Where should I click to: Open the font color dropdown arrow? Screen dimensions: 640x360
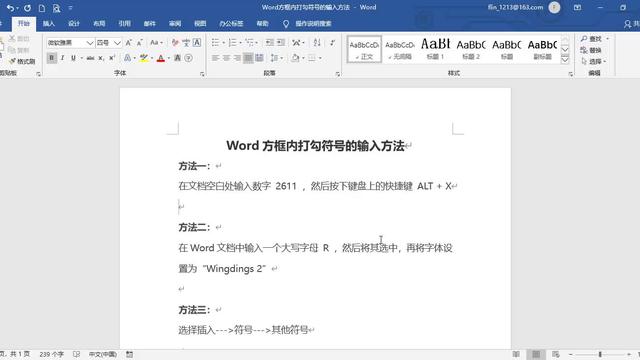click(x=168, y=58)
